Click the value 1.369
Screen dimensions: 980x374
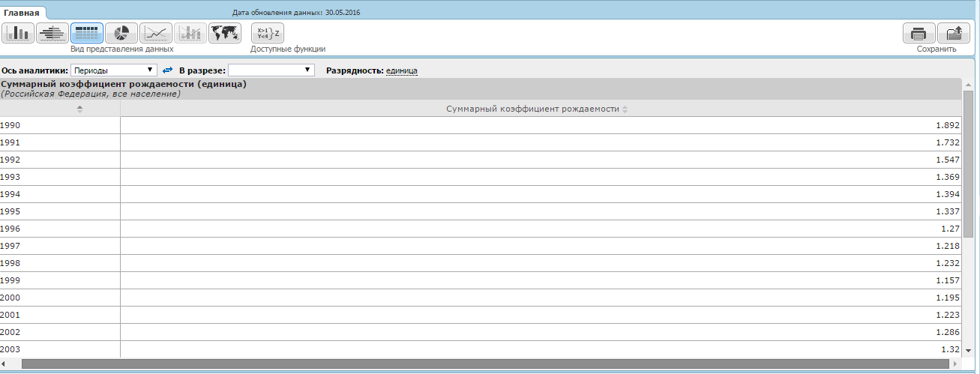click(x=948, y=177)
